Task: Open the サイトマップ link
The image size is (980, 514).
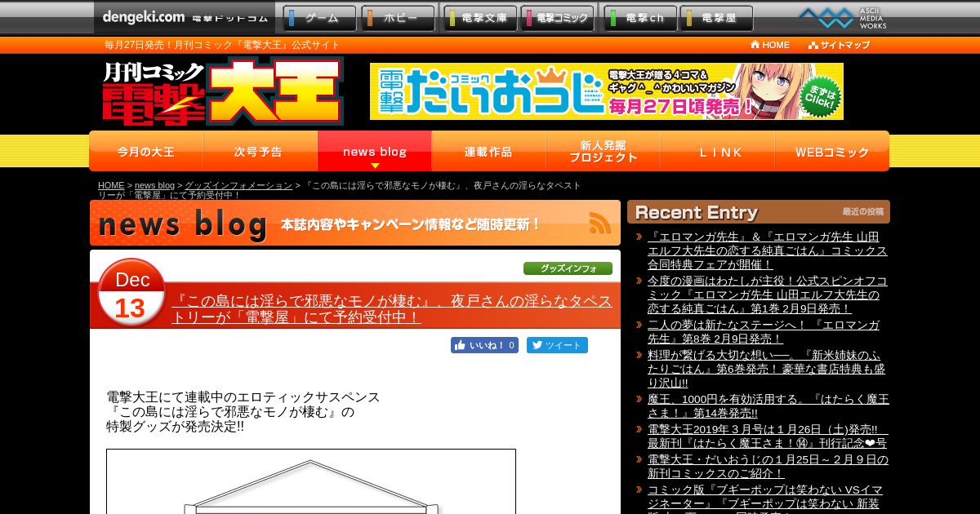Action: coord(840,45)
